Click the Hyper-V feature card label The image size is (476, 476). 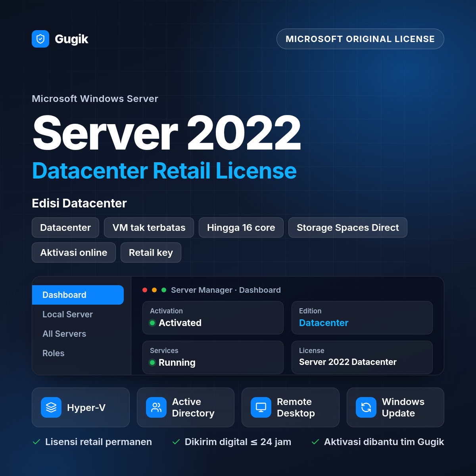point(86,408)
